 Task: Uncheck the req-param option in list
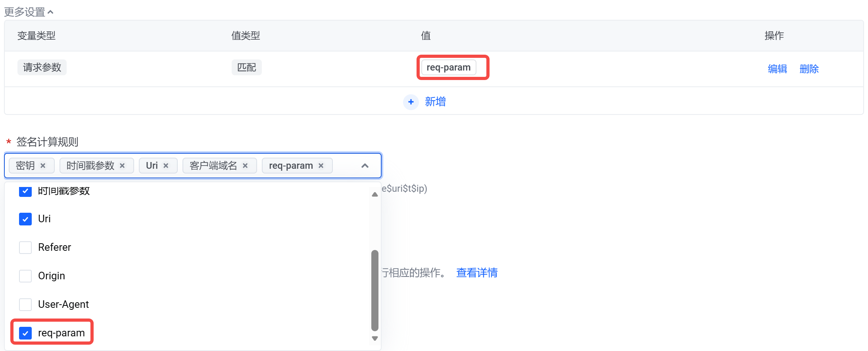point(25,333)
